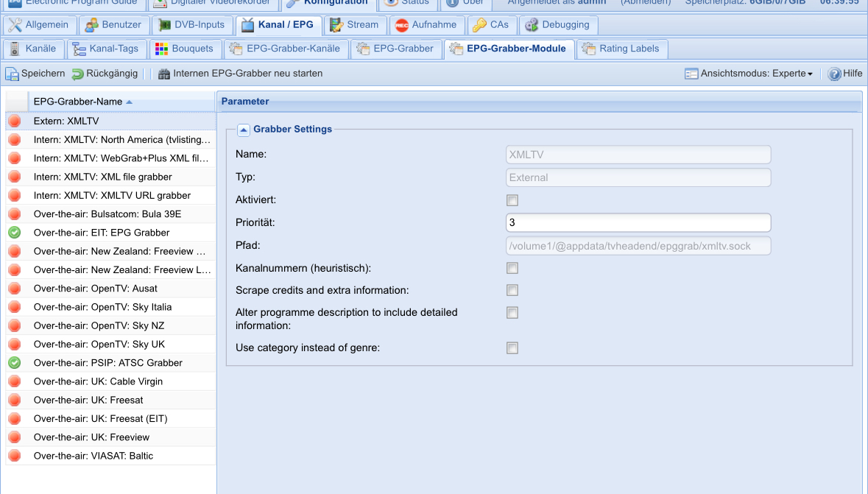Click the Rückgängig undo icon
The image size is (868, 494).
(77, 74)
